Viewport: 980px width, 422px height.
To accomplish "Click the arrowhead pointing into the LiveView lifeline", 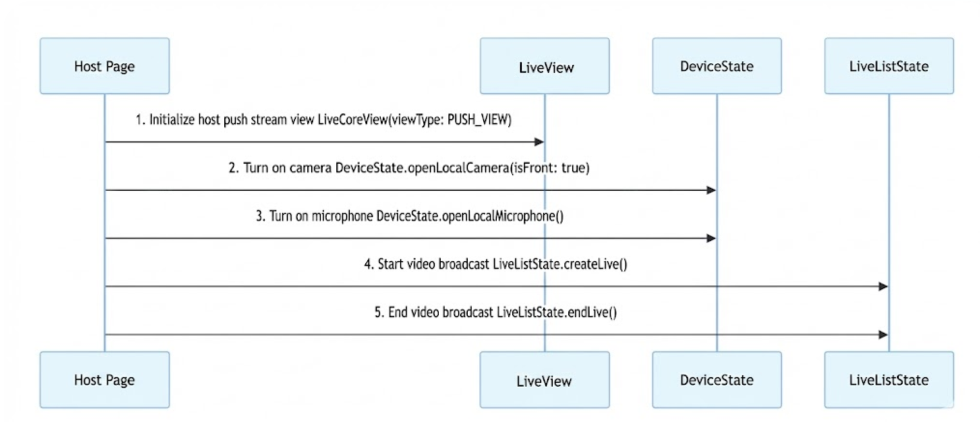I will point(539,142).
